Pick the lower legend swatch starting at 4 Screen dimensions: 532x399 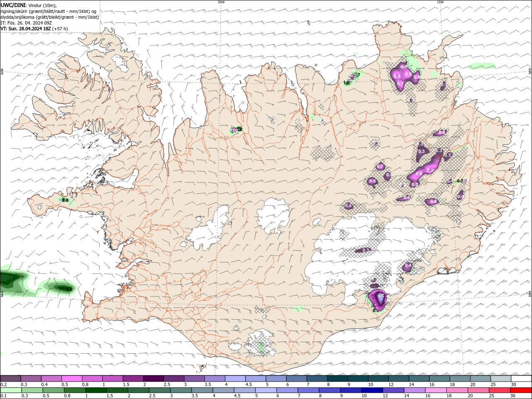click(x=223, y=390)
